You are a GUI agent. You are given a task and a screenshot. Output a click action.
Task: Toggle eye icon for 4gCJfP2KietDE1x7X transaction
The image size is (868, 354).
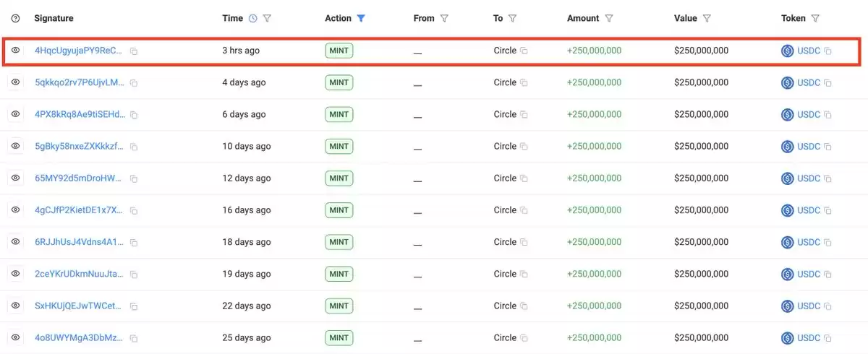click(15, 210)
